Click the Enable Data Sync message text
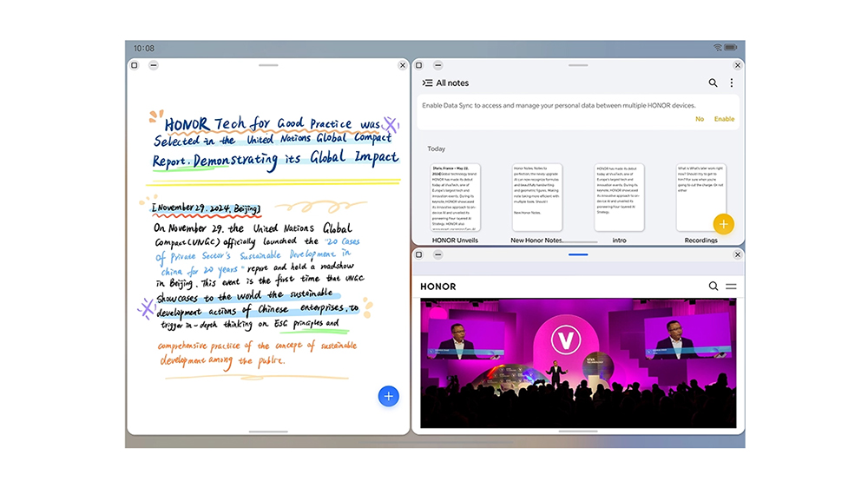Viewport: 868px width, 488px height. 558,105
